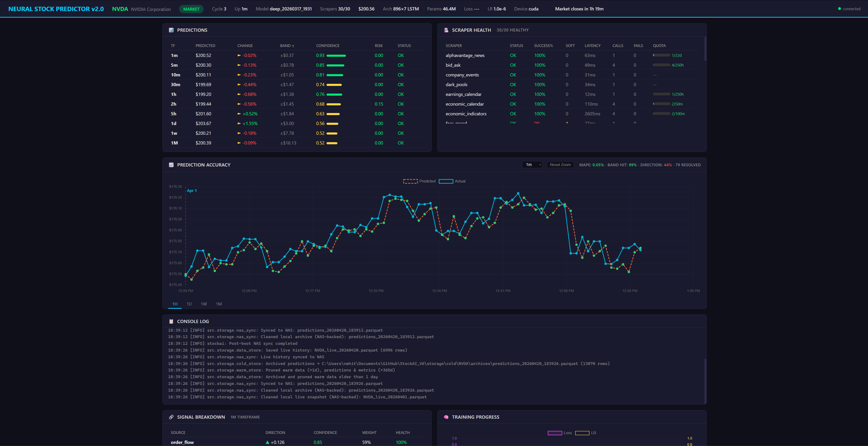Click the 2h risk value 0.15
The height and width of the screenshot is (446, 868).
click(379, 104)
